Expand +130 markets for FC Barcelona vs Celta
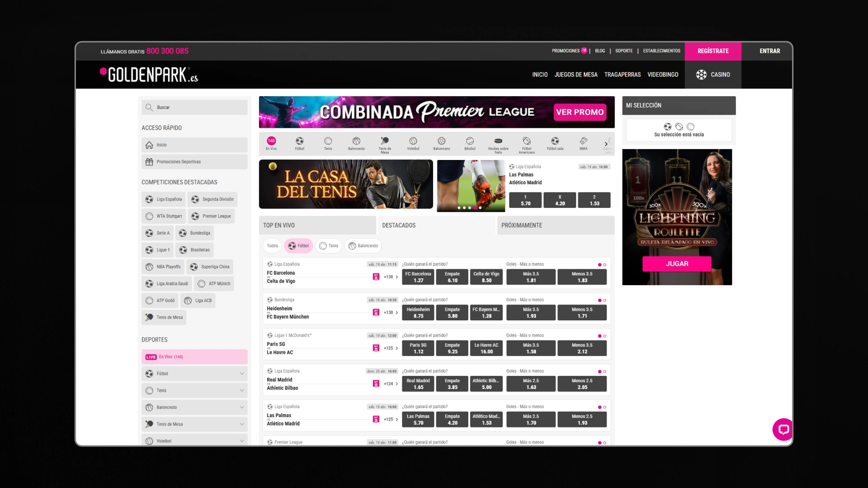The image size is (868, 488). pos(391,277)
